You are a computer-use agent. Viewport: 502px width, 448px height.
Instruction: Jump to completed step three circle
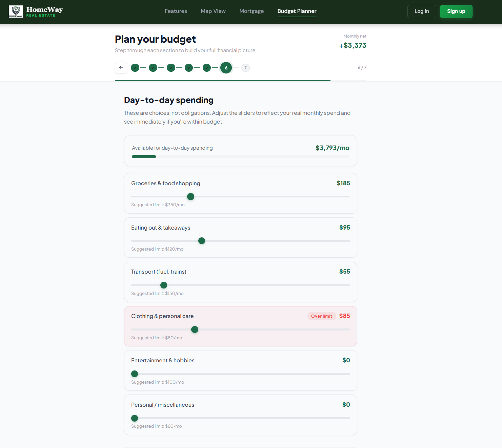[171, 68]
